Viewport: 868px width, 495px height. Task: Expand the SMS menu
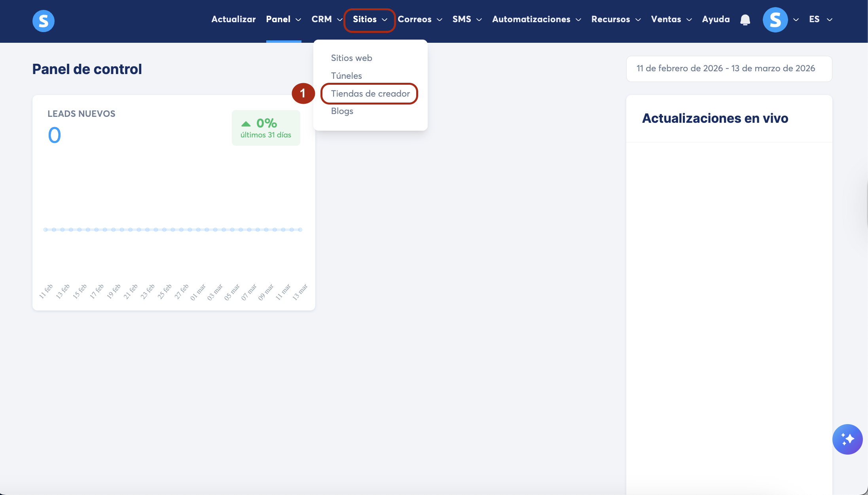click(x=467, y=19)
